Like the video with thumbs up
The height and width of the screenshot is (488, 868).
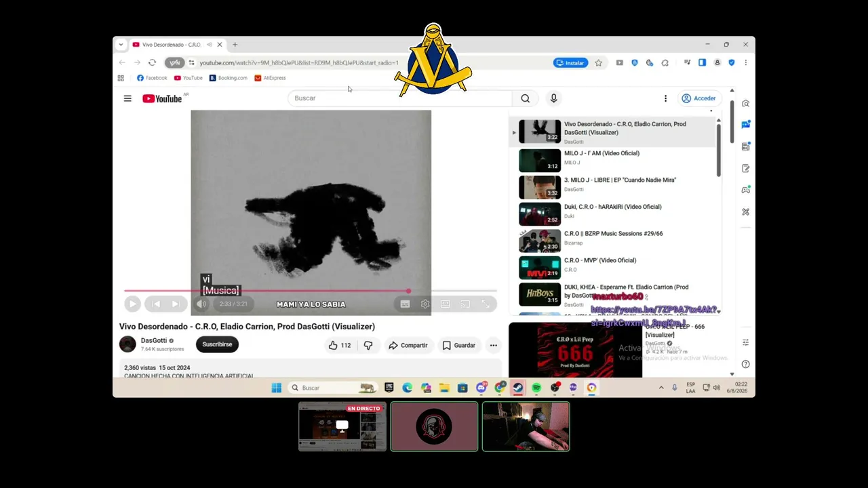pos(340,345)
